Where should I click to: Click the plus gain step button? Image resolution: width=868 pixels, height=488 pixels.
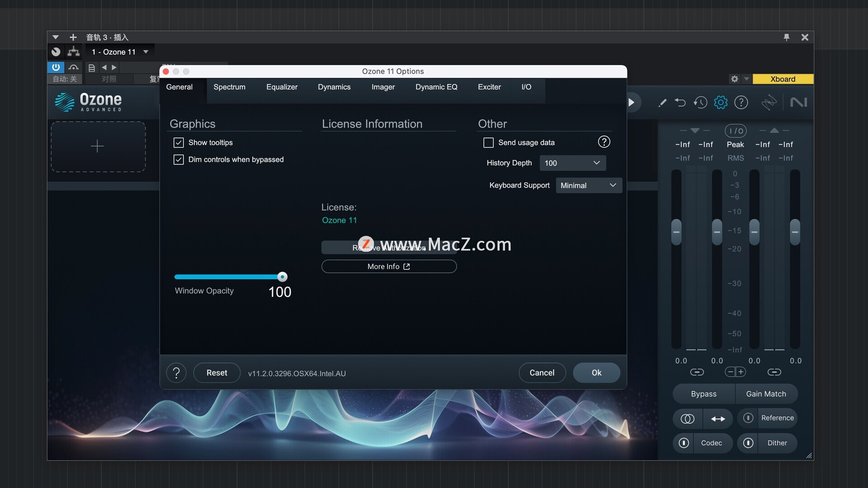(x=741, y=372)
